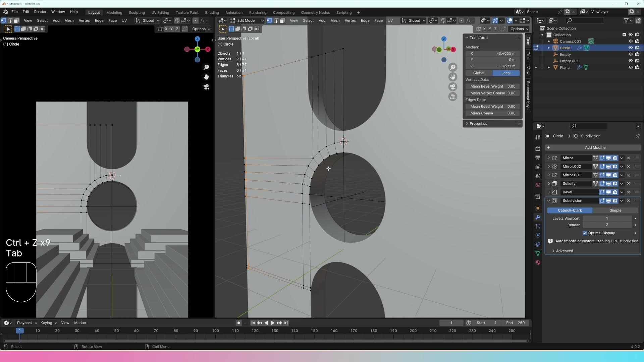Open the Material properties tab icon
This screenshot has height=362, width=644.
(x=538, y=262)
